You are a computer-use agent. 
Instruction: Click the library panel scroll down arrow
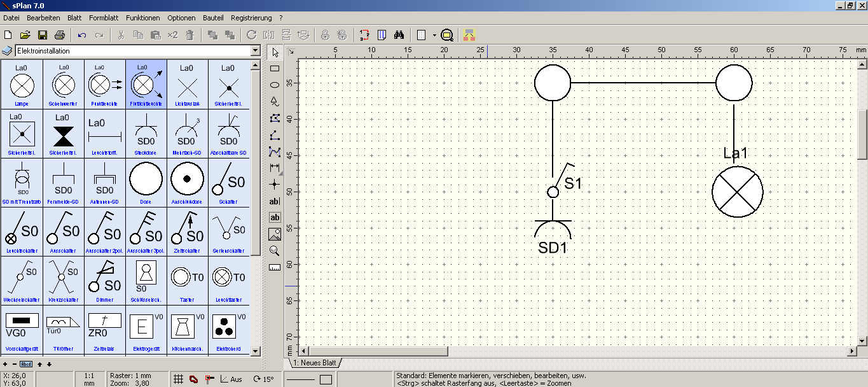[256, 351]
